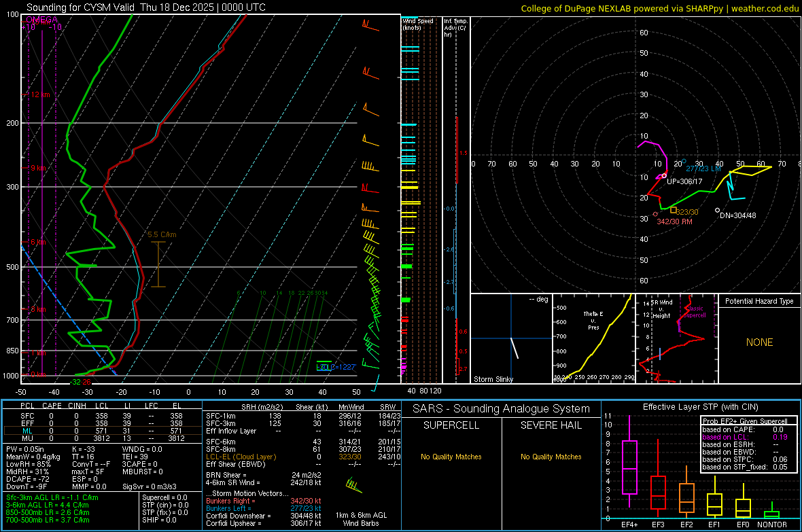Screen dimensions: 802x532
Task: Click the Inf. Temp. Adv. header
Action: [x=455, y=28]
